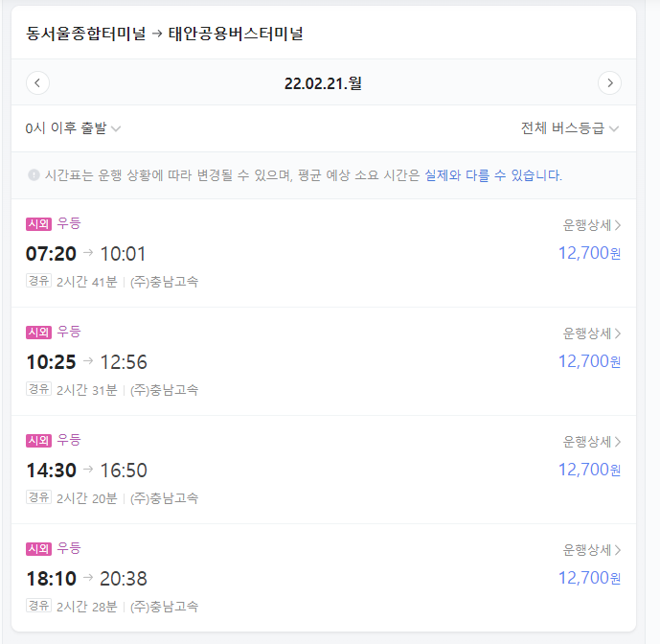Image resolution: width=660 pixels, height=644 pixels.
Task: Select the 07:20 departure time
Action: pos(51,254)
